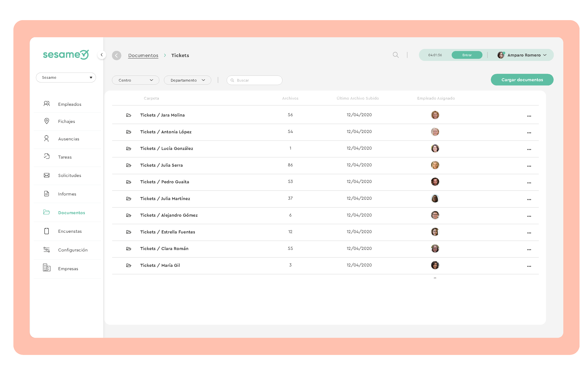Click file count 86 for Julia Serra

click(290, 165)
